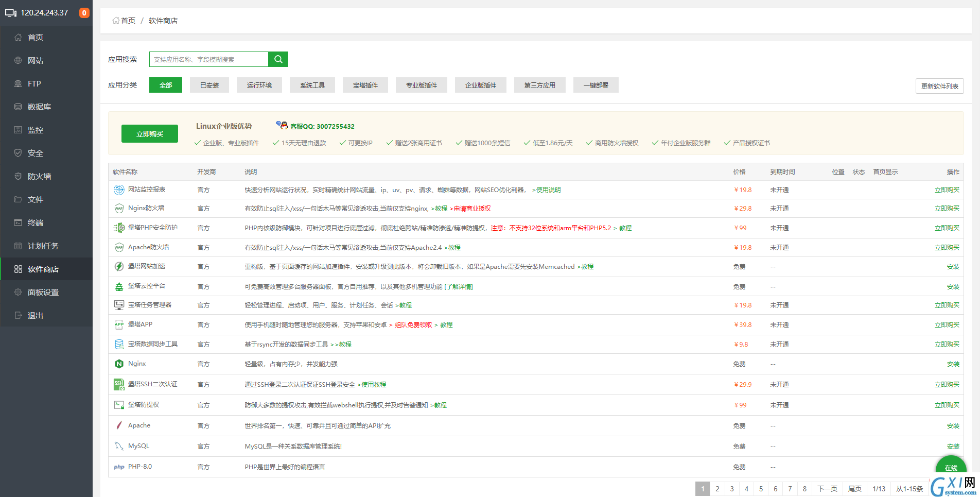Open 数据库 in the sidebar
Screen dimensions: 980x497
tap(46, 107)
